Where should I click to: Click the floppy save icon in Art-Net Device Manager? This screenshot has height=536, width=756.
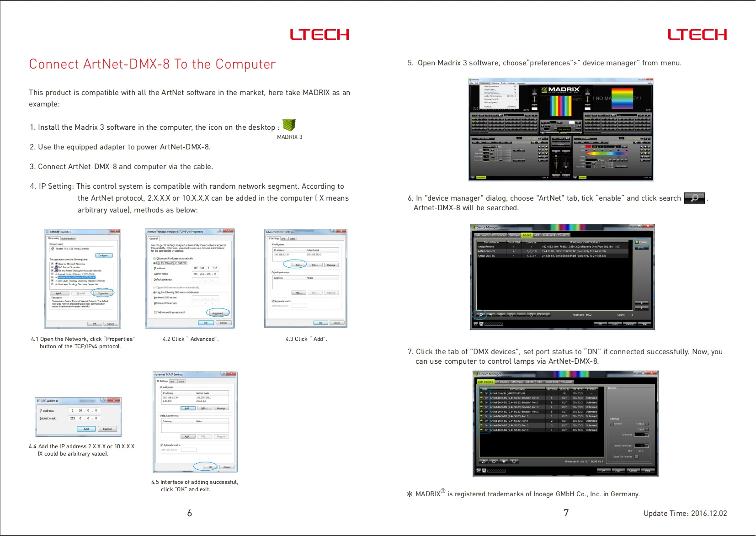click(x=481, y=324)
